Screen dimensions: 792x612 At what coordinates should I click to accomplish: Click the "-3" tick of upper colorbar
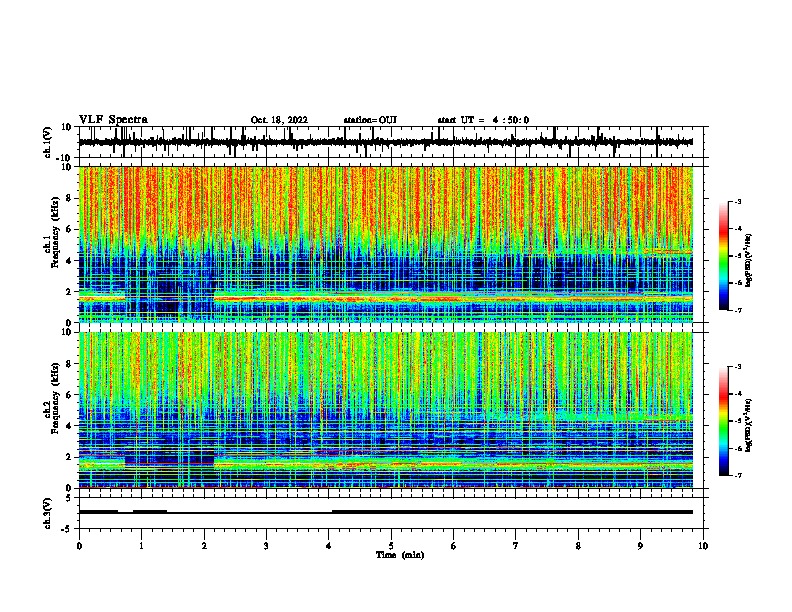point(738,201)
